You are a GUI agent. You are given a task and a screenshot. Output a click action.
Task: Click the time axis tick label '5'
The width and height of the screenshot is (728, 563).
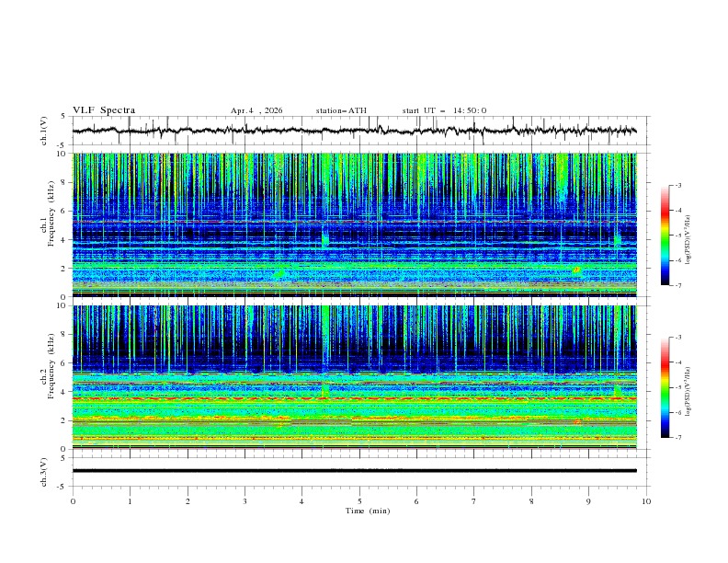359,501
